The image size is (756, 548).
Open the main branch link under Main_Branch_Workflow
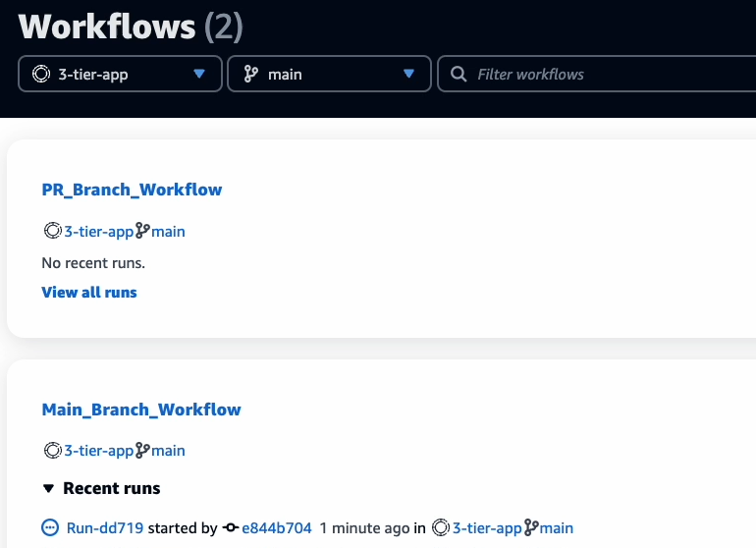(x=168, y=451)
